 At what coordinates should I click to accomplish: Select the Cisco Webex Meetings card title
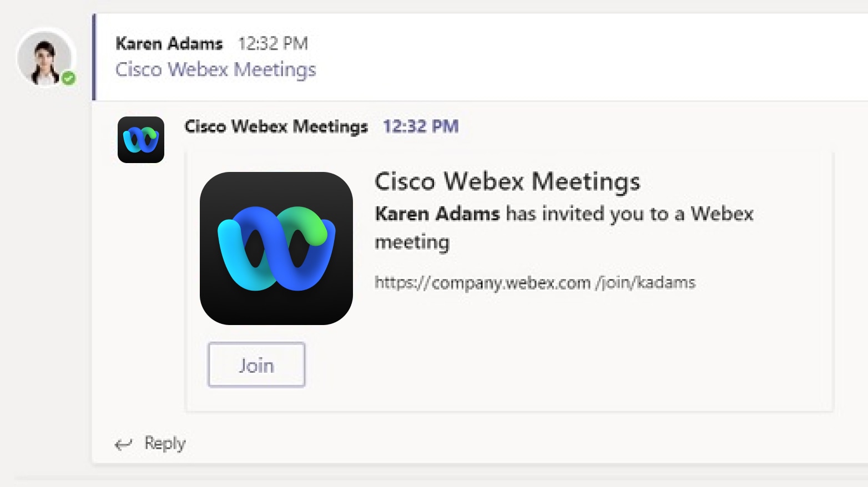click(508, 181)
